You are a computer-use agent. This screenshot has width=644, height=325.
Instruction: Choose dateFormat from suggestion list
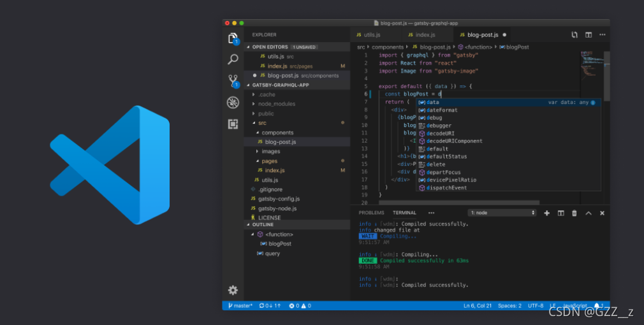[508, 110]
